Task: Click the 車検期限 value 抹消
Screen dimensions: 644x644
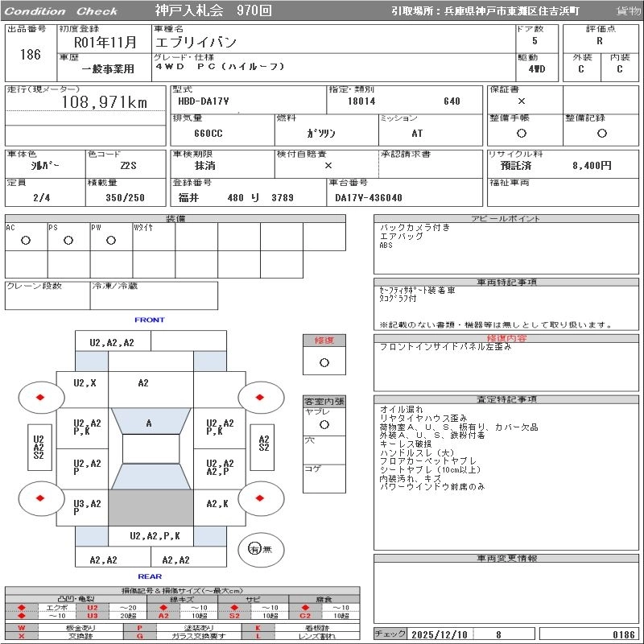Action: pyautogui.click(x=205, y=166)
